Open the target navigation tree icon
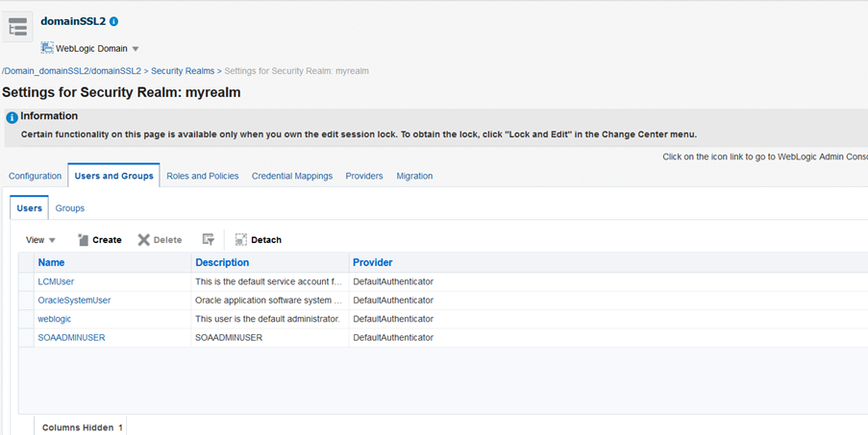Image resolution: width=868 pixels, height=435 pixels. 17,27
